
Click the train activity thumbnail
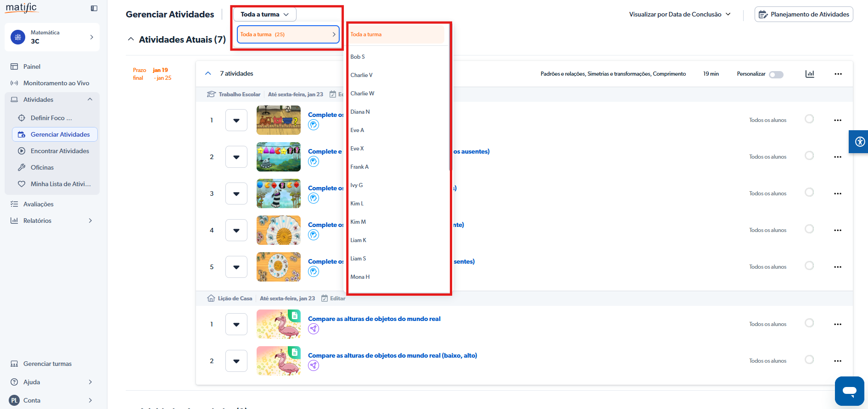click(x=278, y=120)
